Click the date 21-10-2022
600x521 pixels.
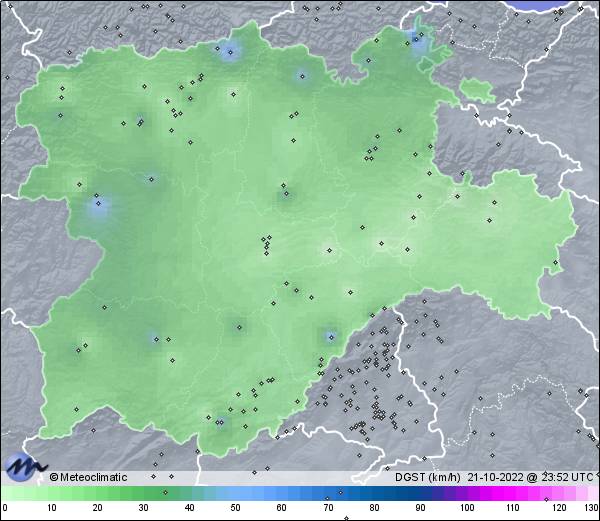point(496,477)
